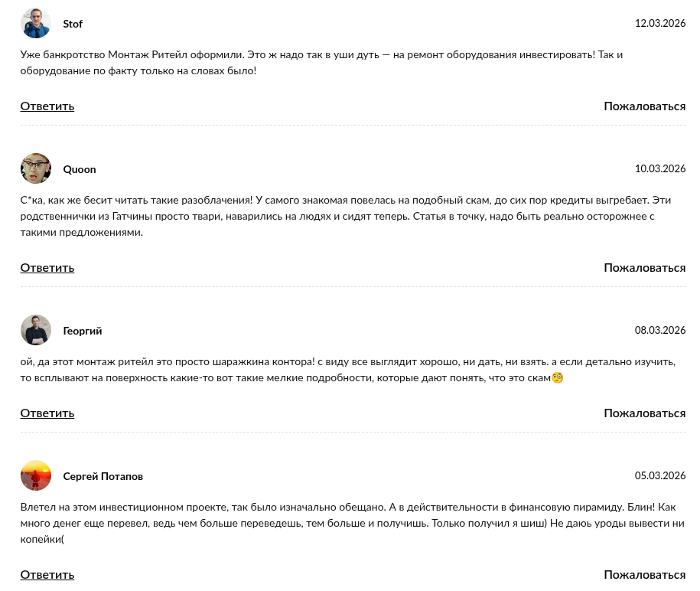Report Сергей Потапов's comment with Пожаловаться
This screenshot has height=591, width=700.
[644, 575]
